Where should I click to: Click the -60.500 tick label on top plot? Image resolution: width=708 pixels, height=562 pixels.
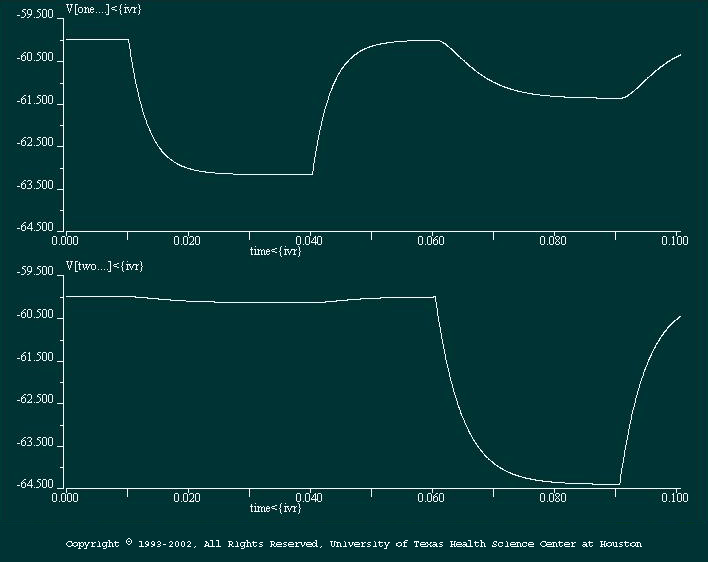point(35,59)
